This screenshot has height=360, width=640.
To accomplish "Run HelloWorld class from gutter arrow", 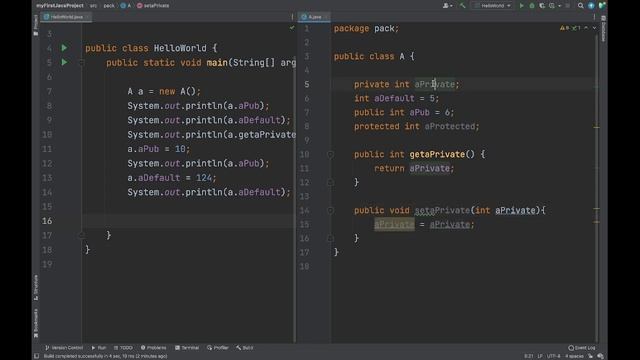I will (64, 48).
